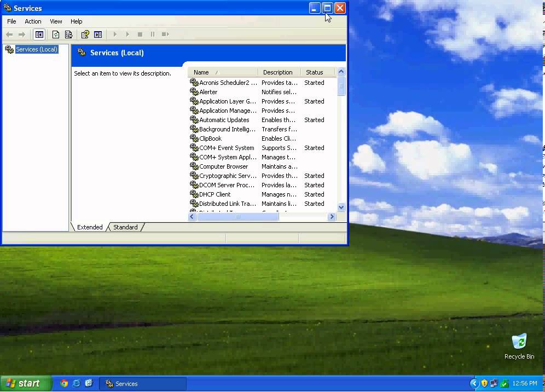Image resolution: width=545 pixels, height=392 pixels.
Task: Click the Export List toolbar icon
Action: point(69,34)
